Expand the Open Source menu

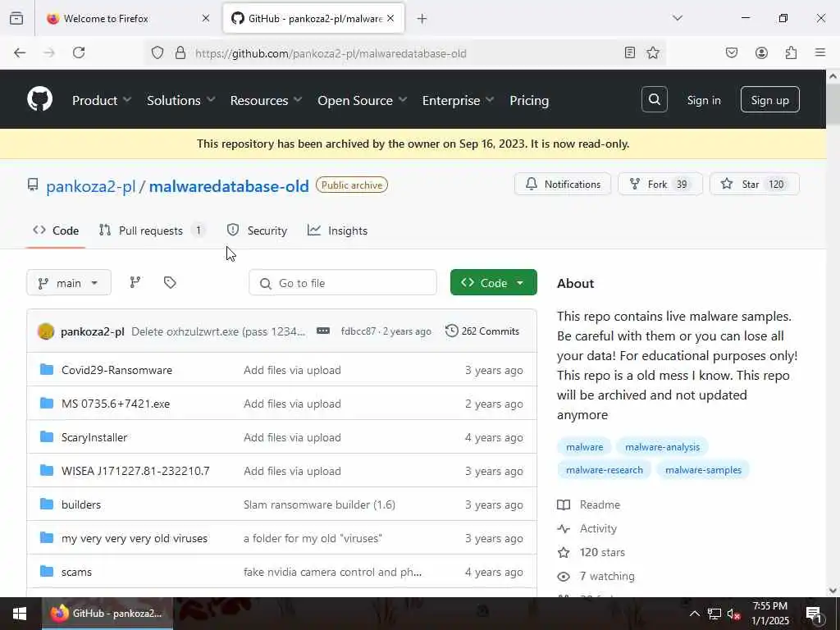pos(362,100)
